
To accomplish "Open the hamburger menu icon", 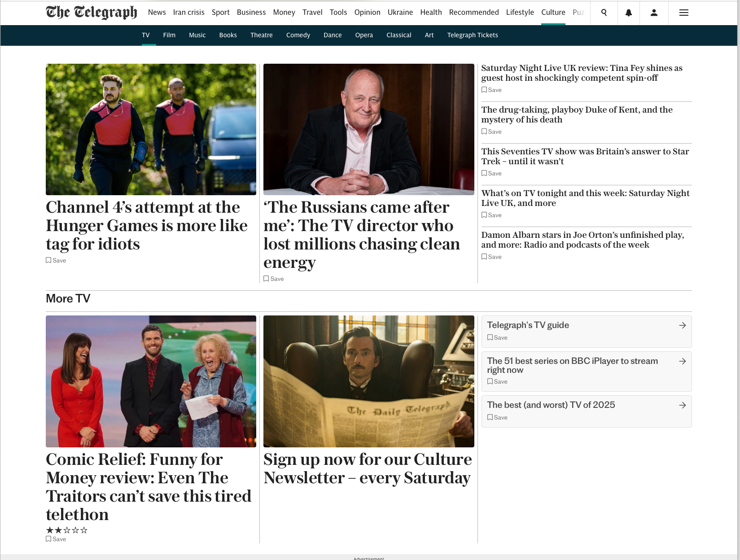I will click(684, 13).
